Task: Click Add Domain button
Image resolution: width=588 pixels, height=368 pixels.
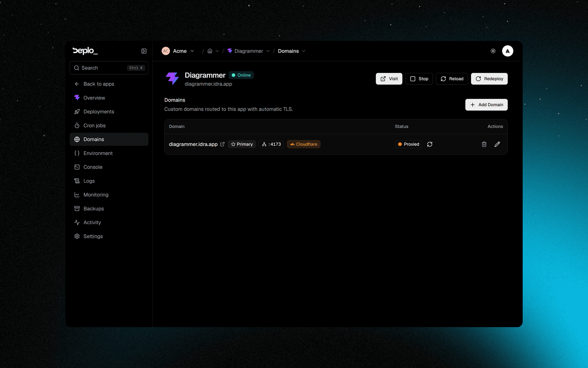Action: coord(486,105)
